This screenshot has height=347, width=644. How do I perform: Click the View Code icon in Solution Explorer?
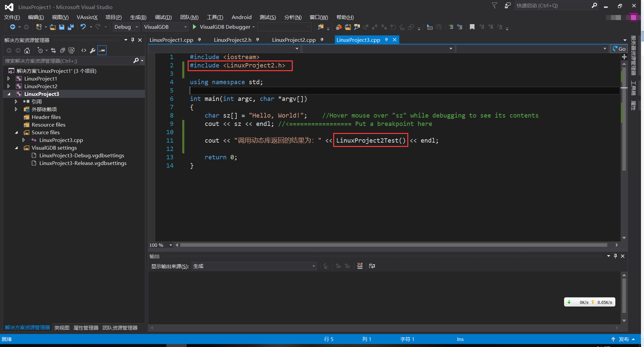pos(84,50)
